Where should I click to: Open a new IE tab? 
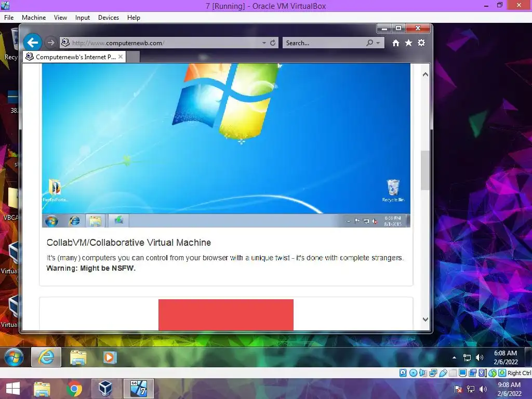pyautogui.click(x=133, y=57)
